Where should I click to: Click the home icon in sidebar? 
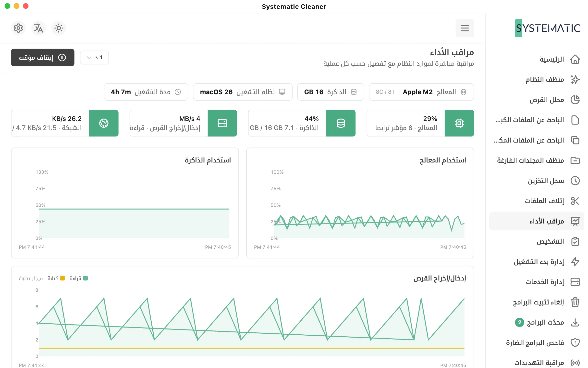[575, 59]
